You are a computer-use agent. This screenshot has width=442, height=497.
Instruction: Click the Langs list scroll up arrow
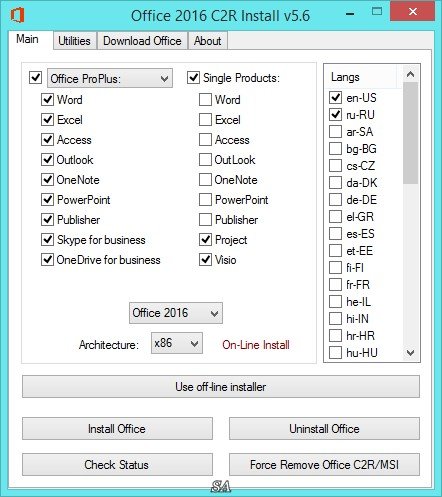click(x=410, y=74)
